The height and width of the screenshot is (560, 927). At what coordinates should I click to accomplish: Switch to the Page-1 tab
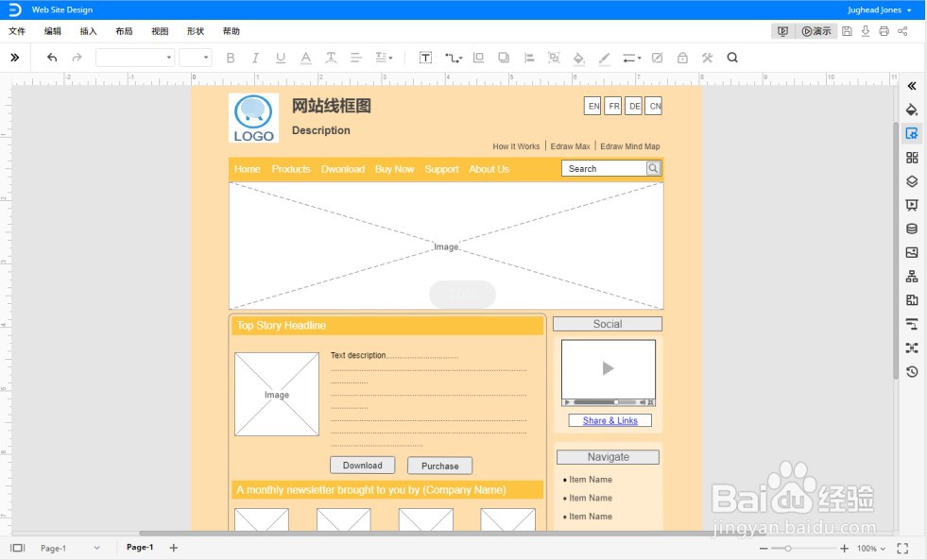point(140,547)
